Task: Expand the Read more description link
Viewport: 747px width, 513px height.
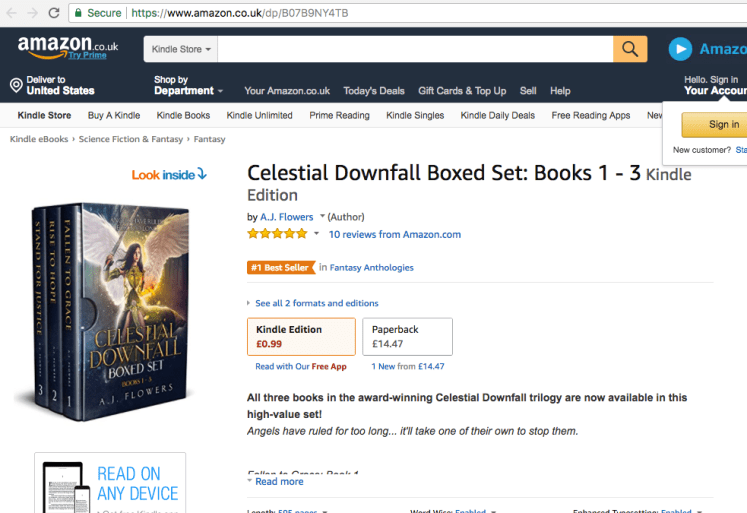Action: tap(279, 482)
